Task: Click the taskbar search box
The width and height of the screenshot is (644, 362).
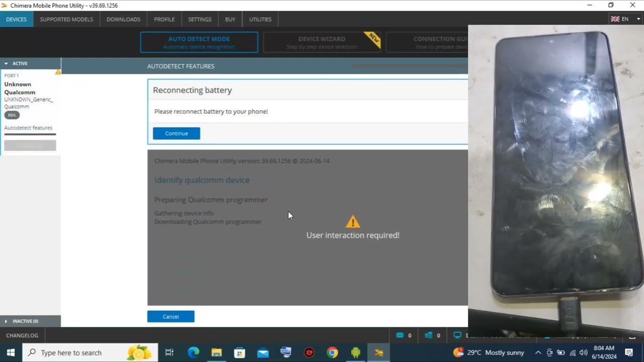Action: (91, 352)
